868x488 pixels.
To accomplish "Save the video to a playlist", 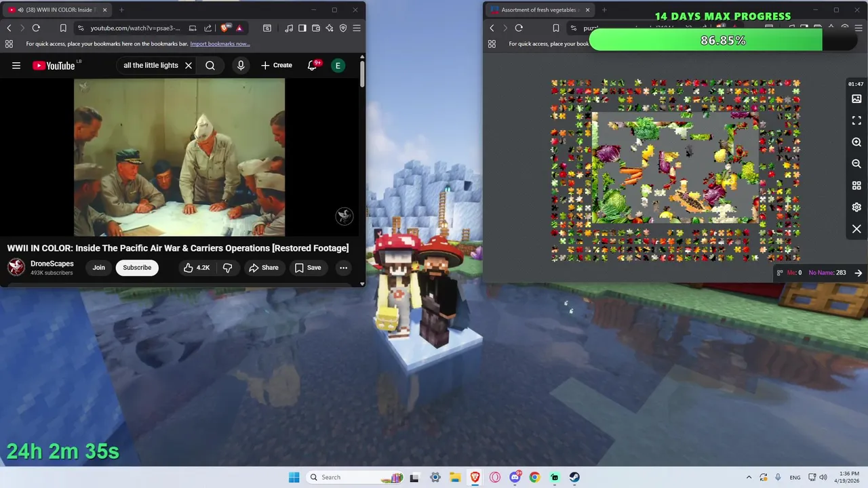I will (x=308, y=268).
